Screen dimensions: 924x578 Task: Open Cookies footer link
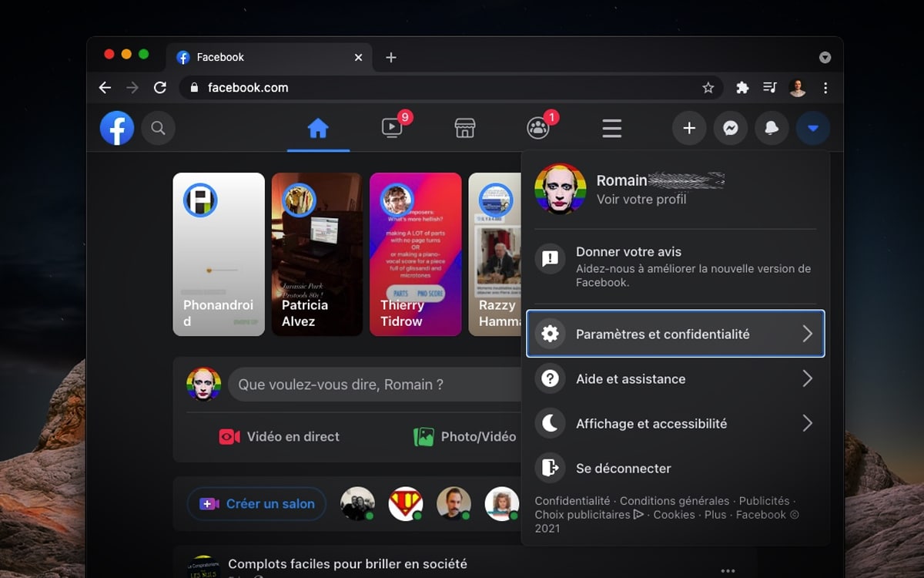click(x=674, y=515)
